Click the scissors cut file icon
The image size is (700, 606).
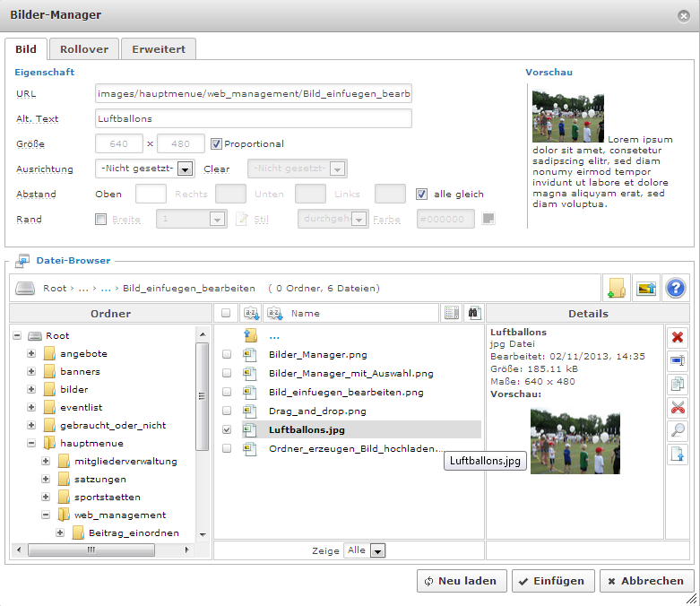pyautogui.click(x=678, y=407)
